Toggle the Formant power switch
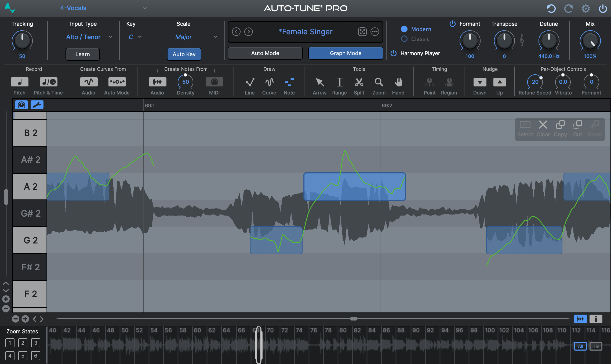The image size is (611, 364). [452, 24]
